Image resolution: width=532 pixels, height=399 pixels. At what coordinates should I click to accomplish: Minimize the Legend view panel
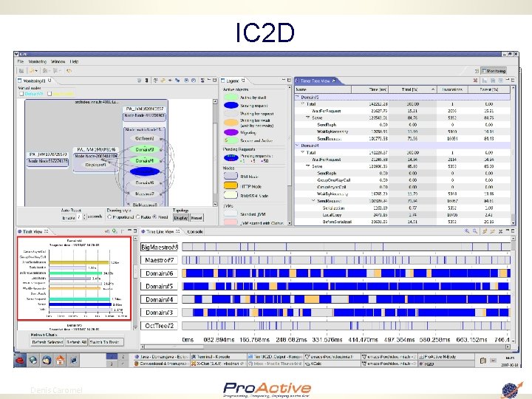(283, 80)
